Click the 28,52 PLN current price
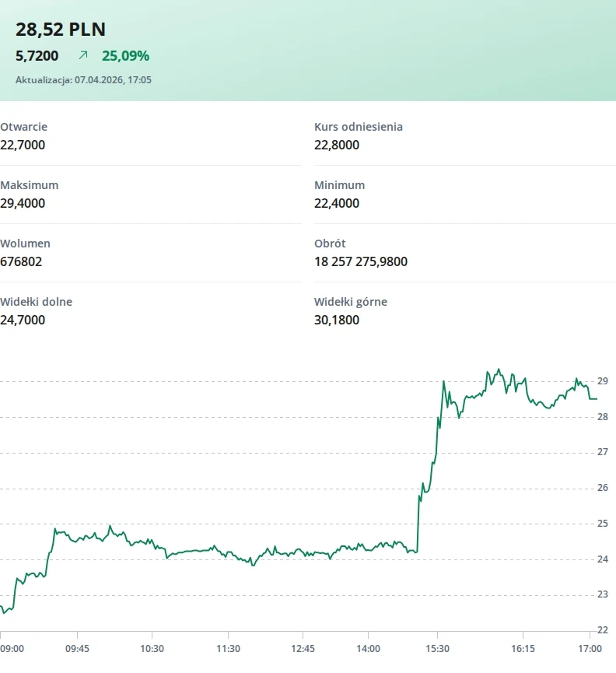The height and width of the screenshot is (673, 616). coord(61,30)
